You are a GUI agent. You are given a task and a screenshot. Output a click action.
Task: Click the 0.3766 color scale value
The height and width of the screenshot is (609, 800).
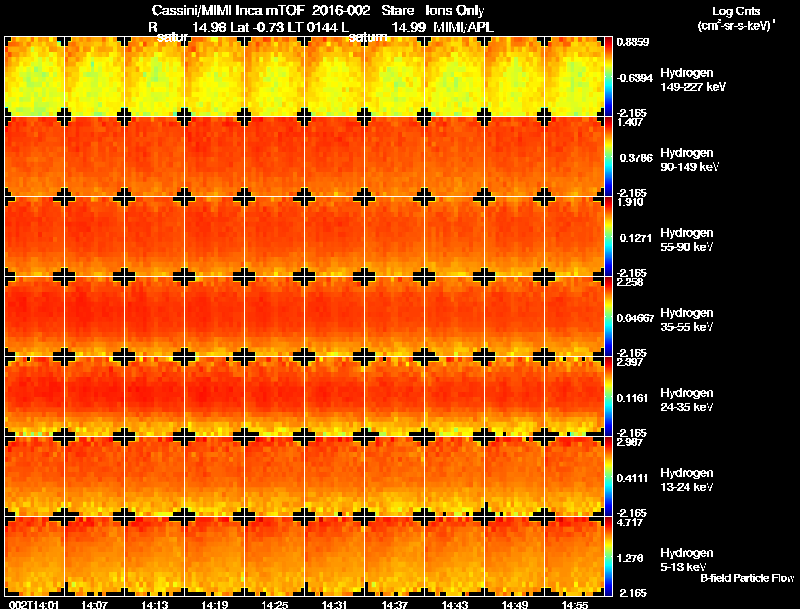pyautogui.click(x=636, y=158)
